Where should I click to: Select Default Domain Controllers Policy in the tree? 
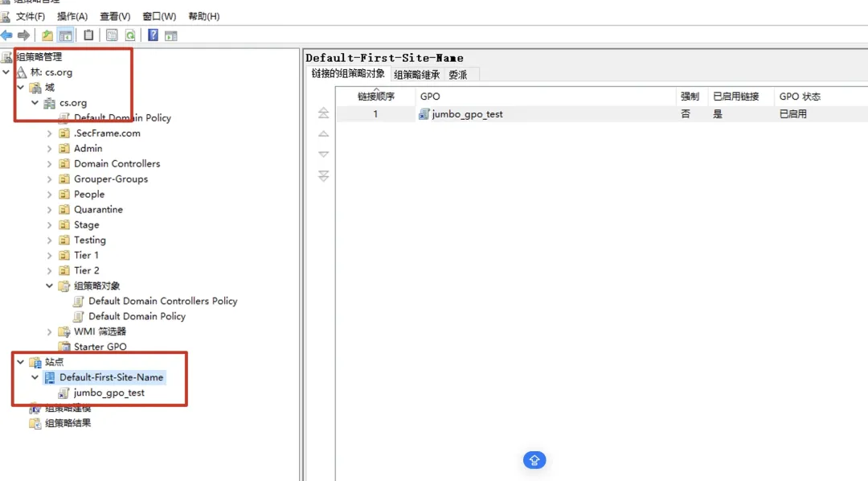162,301
